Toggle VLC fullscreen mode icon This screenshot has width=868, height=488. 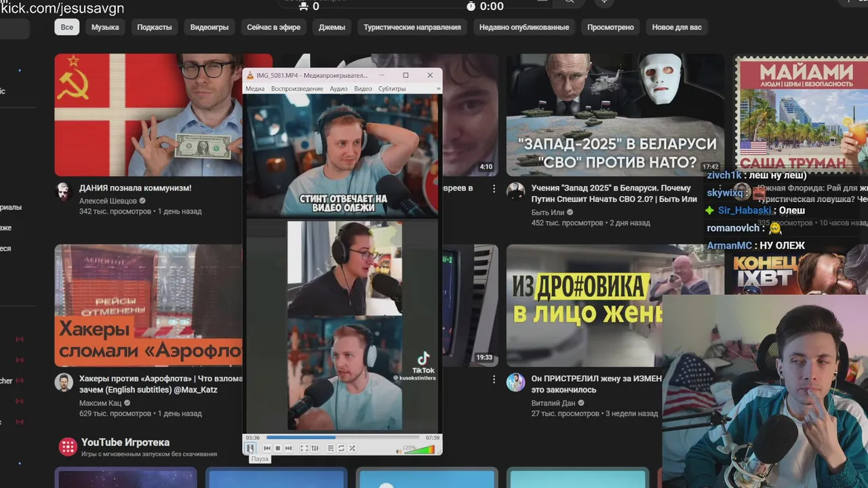304,448
